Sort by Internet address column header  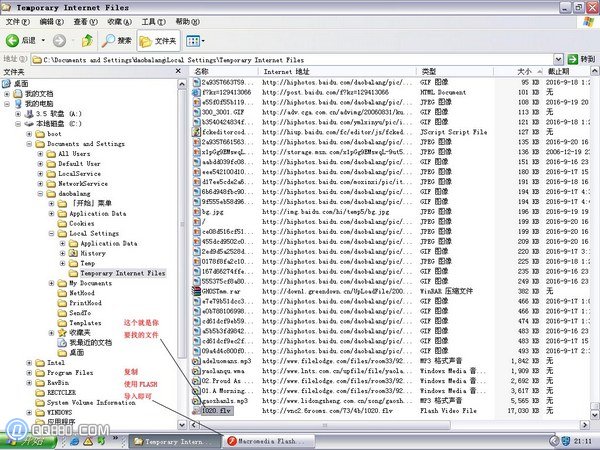click(x=337, y=72)
